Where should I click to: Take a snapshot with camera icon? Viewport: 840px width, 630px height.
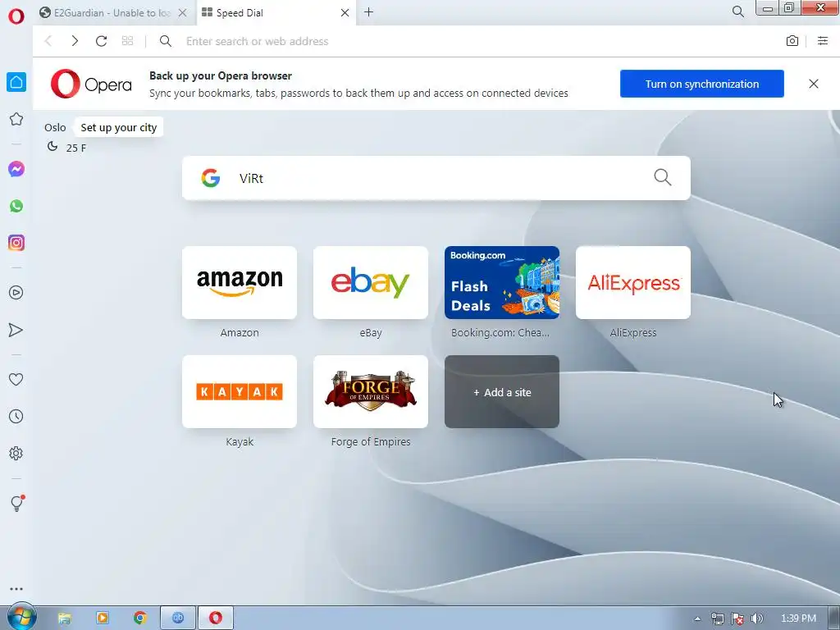coord(792,41)
